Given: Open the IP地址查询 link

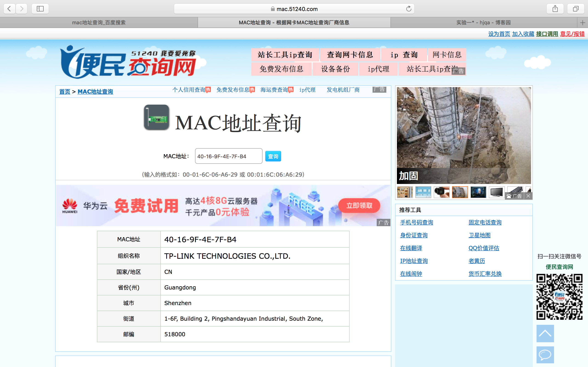Looking at the screenshot, I should coord(414,261).
